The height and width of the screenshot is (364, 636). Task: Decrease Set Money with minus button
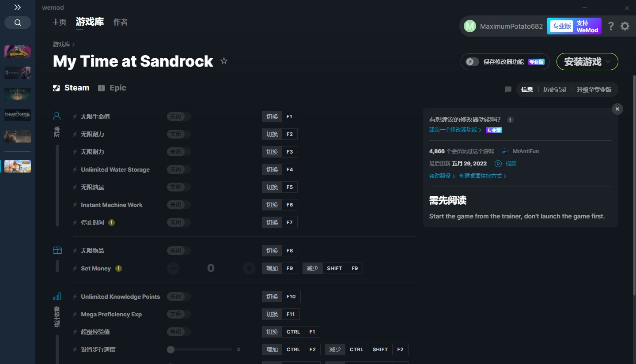click(173, 268)
